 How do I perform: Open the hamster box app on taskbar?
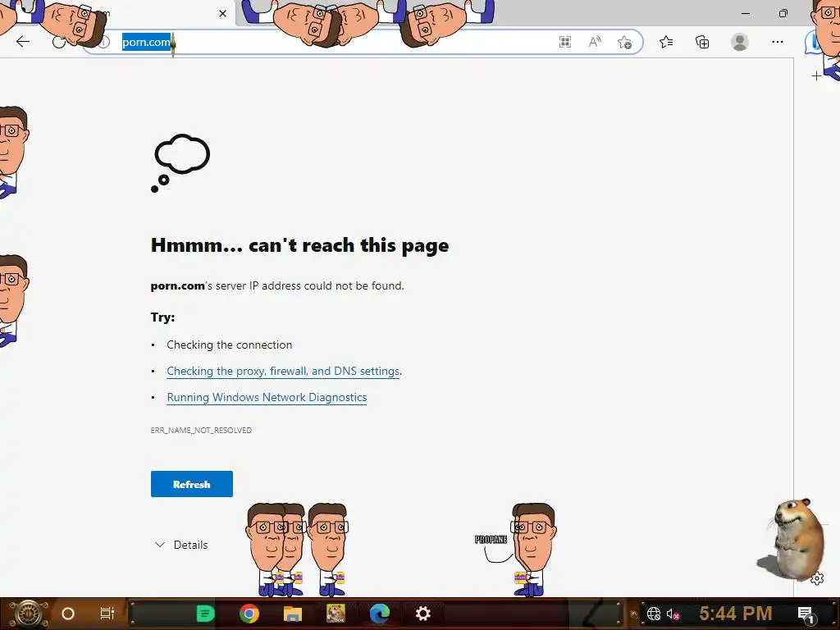click(x=336, y=614)
